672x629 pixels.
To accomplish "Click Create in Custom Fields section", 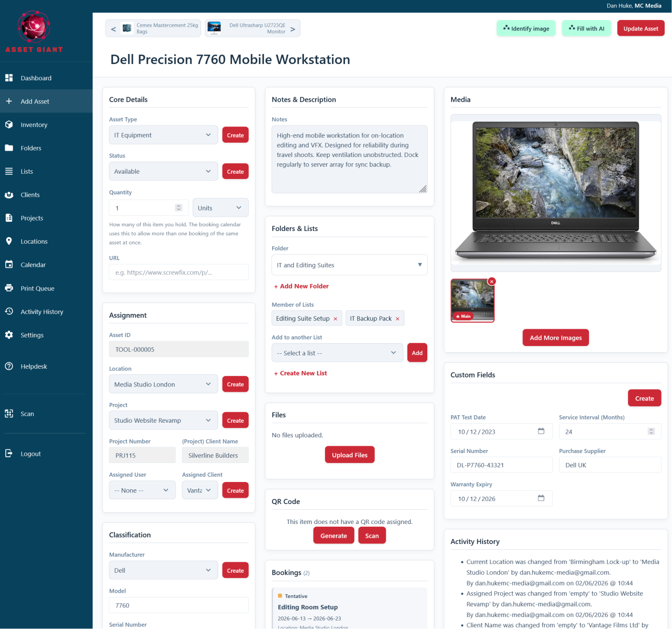I will point(644,398).
